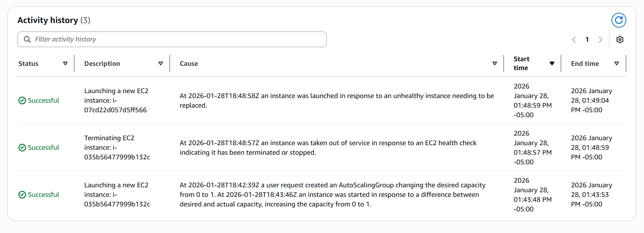The width and height of the screenshot is (644, 233).
Task: Click second row's Successful check icon
Action: (22, 148)
